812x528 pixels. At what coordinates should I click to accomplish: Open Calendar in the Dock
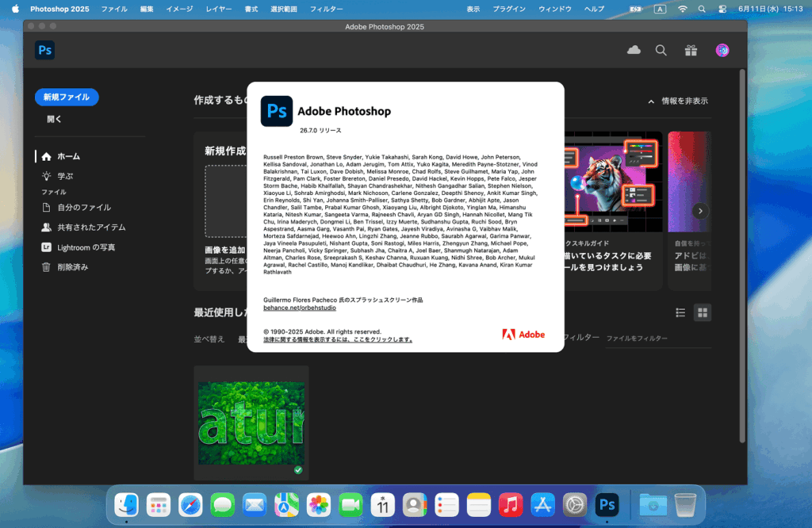[383, 505]
